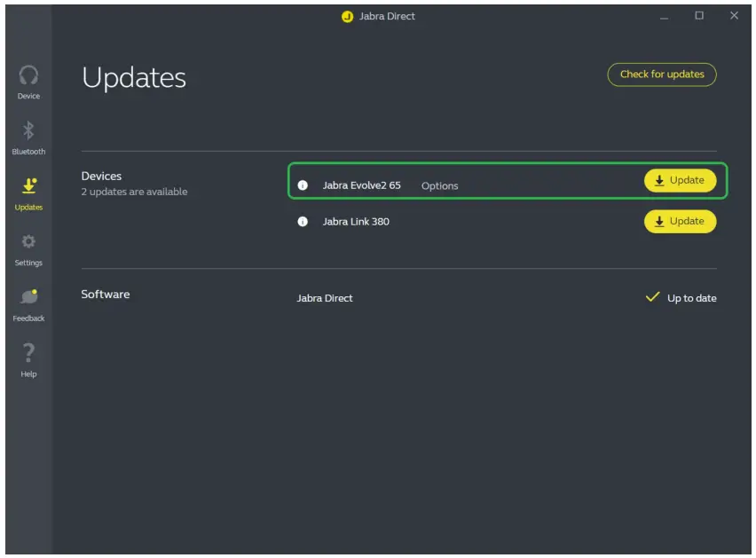Image resolution: width=756 pixels, height=558 pixels.
Task: Click the Updates page title
Action: pos(133,77)
